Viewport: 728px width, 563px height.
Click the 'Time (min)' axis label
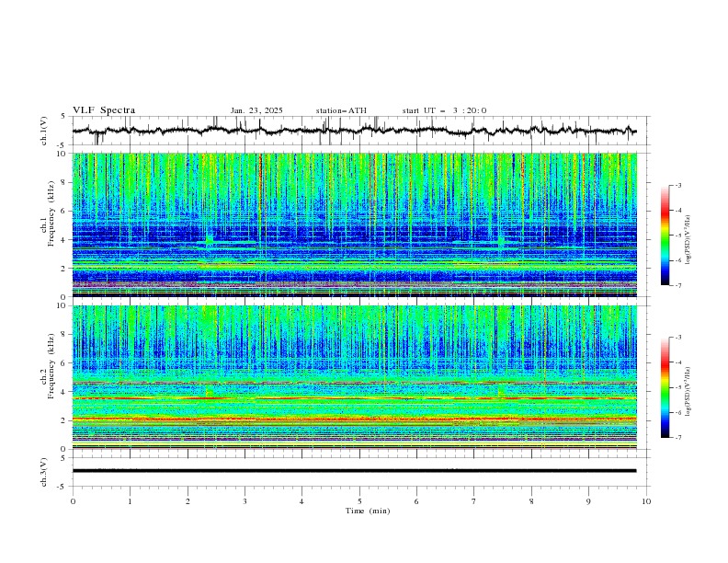368,511
